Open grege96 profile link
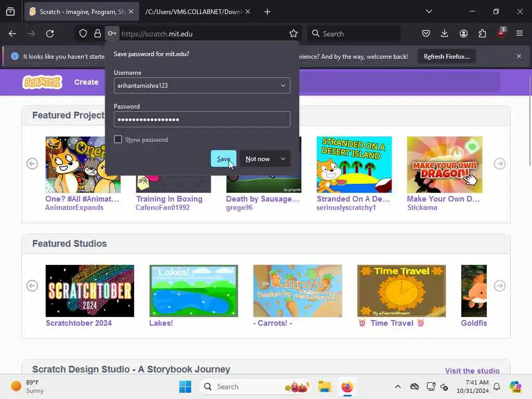This screenshot has width=532, height=399. point(239,208)
